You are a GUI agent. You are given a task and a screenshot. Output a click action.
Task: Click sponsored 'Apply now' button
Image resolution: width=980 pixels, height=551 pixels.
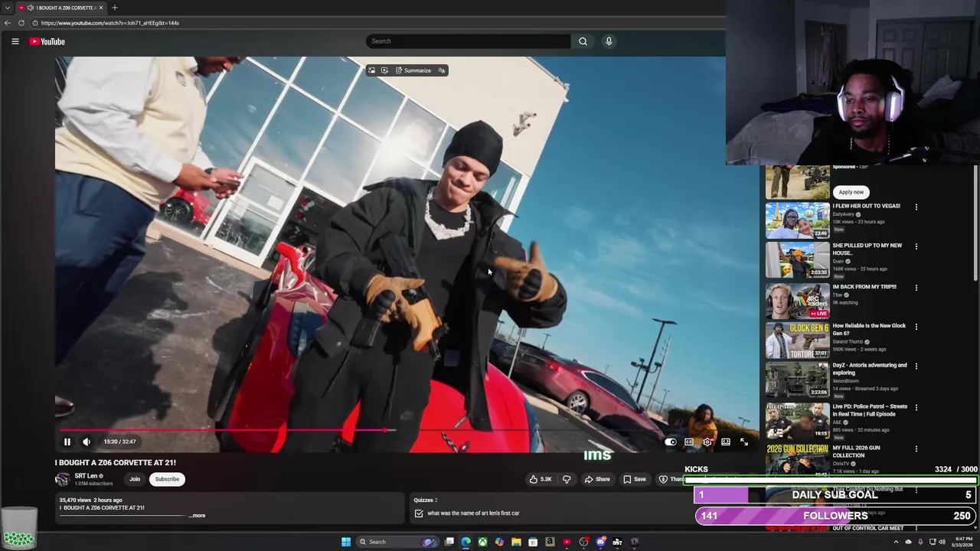(x=851, y=192)
